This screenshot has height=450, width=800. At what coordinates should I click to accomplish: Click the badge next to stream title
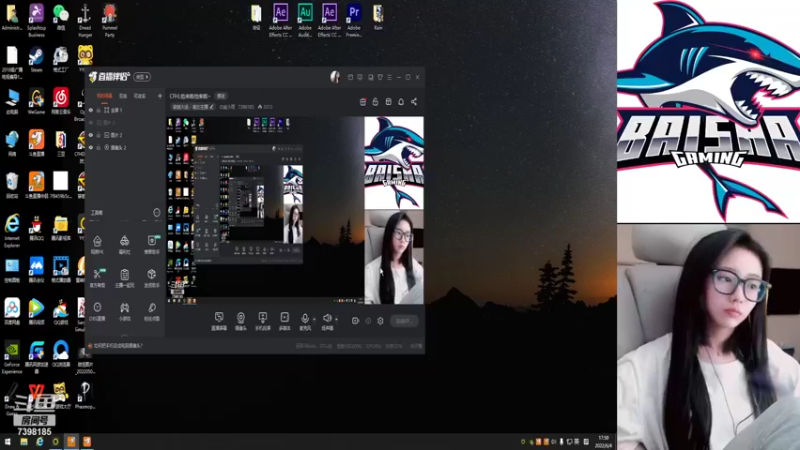221,96
